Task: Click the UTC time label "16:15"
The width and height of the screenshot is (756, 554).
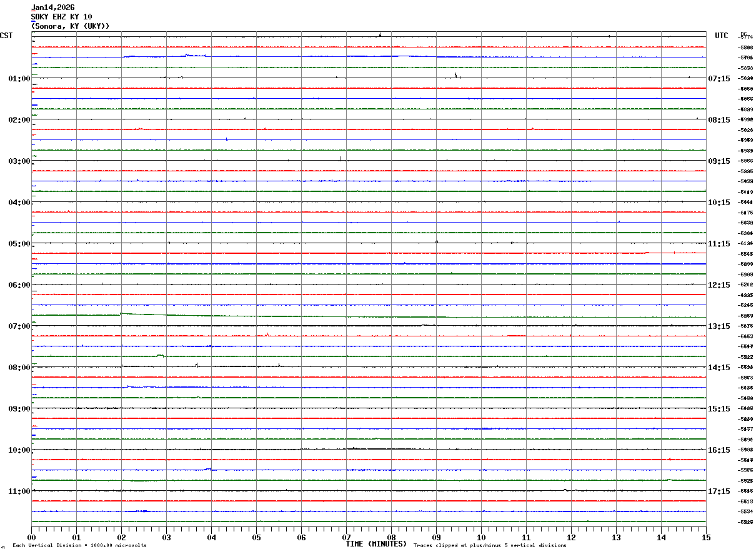Action: point(719,450)
